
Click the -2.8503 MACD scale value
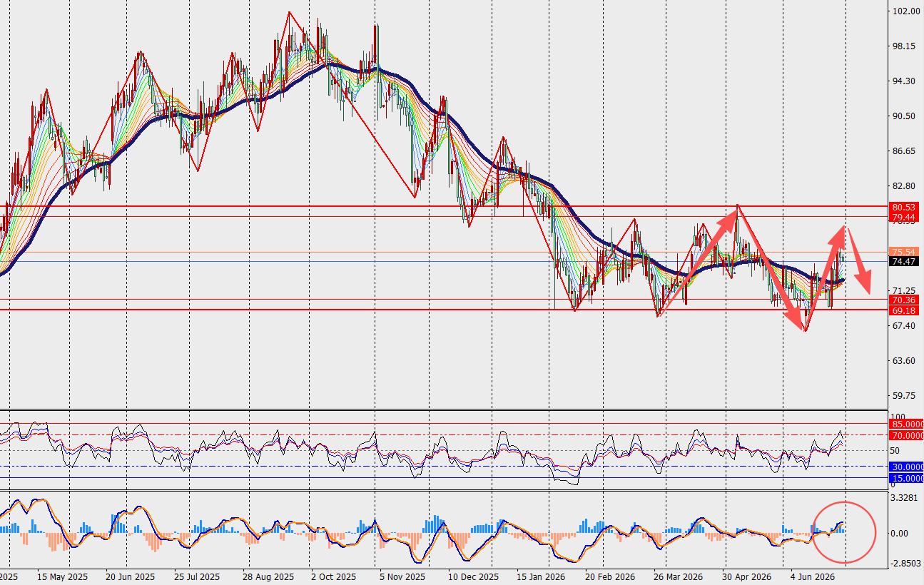point(904,564)
